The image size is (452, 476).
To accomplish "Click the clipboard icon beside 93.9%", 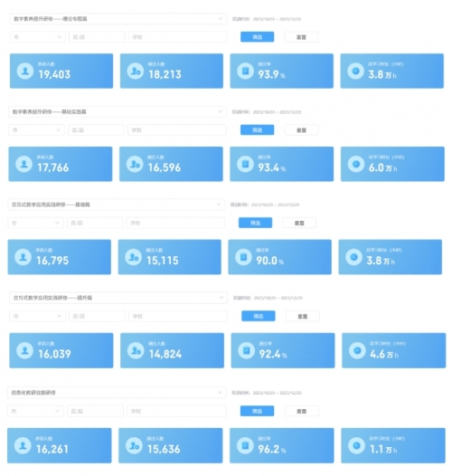I will (245, 71).
